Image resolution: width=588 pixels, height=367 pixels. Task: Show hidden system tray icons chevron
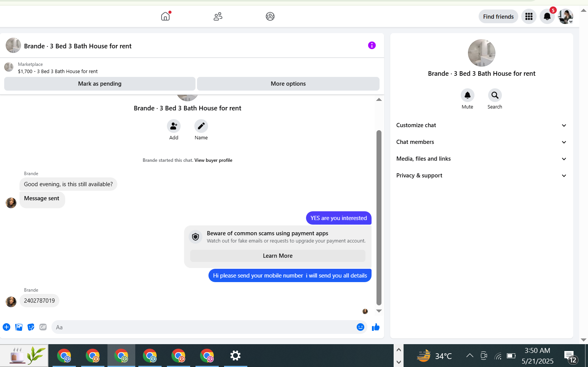tap(470, 356)
